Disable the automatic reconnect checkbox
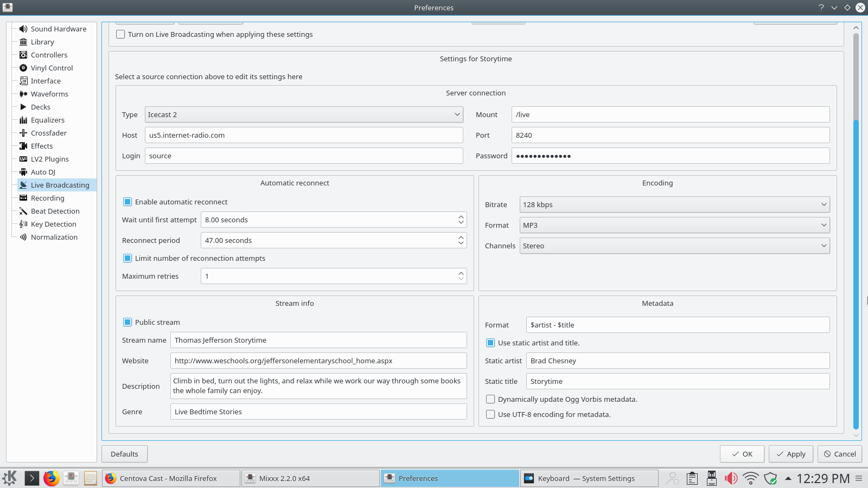The width and height of the screenshot is (868, 488). [x=127, y=202]
